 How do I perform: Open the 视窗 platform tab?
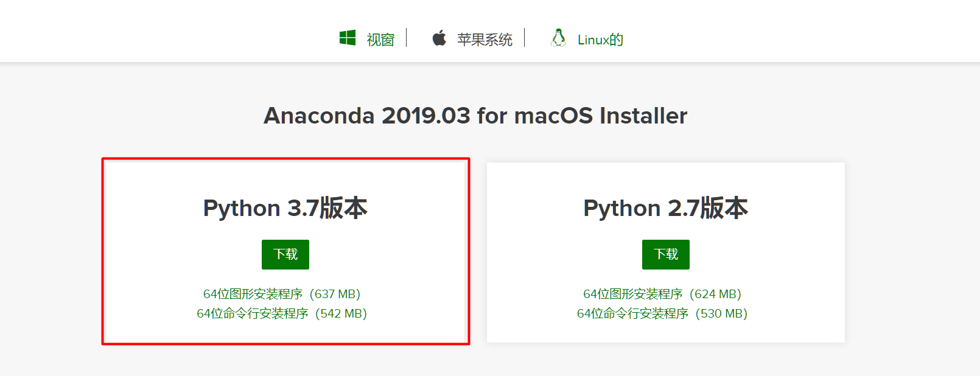[x=380, y=39]
